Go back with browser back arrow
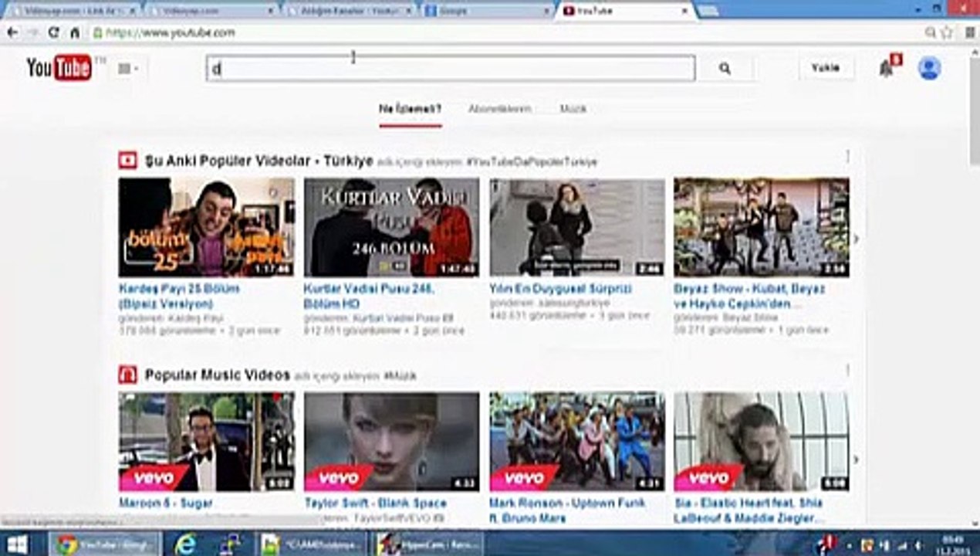Image resolution: width=980 pixels, height=556 pixels. (12, 32)
